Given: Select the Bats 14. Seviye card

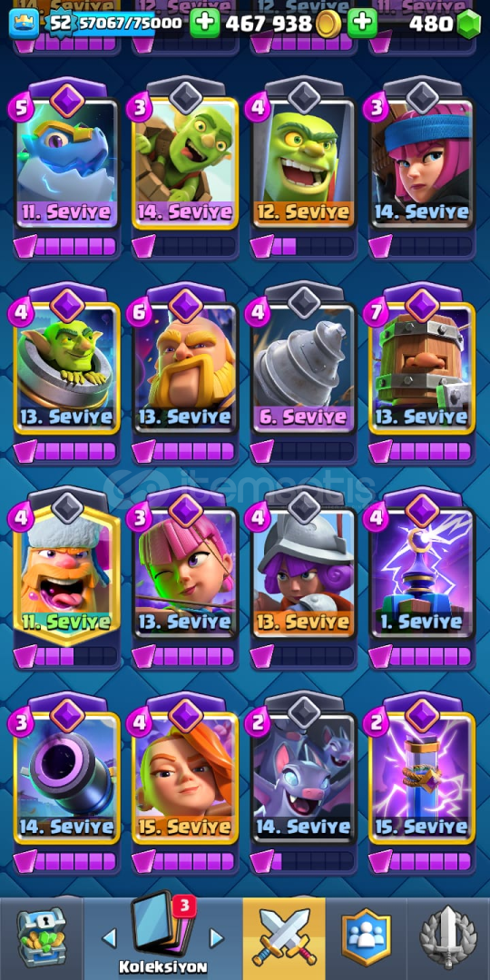Looking at the screenshot, I should (304, 779).
